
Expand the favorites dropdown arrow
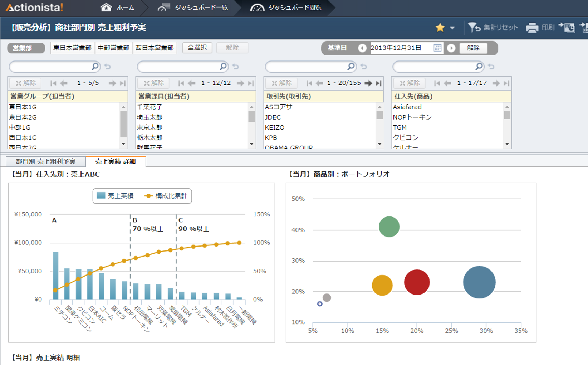click(x=452, y=28)
